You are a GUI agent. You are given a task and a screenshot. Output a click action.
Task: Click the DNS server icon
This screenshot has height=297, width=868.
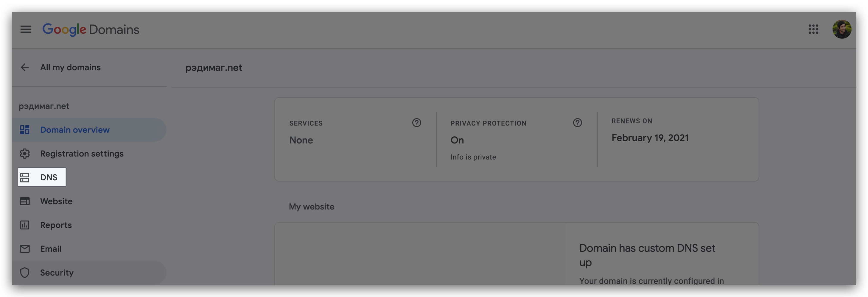(25, 177)
